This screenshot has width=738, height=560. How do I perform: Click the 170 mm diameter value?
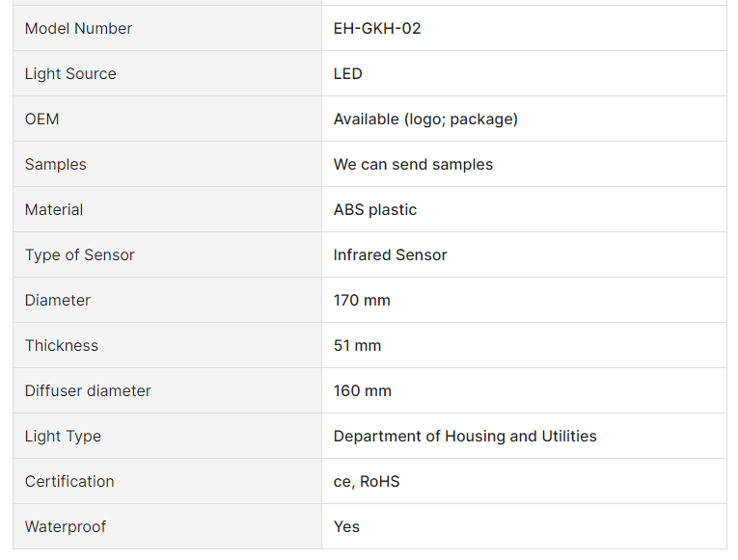(362, 300)
